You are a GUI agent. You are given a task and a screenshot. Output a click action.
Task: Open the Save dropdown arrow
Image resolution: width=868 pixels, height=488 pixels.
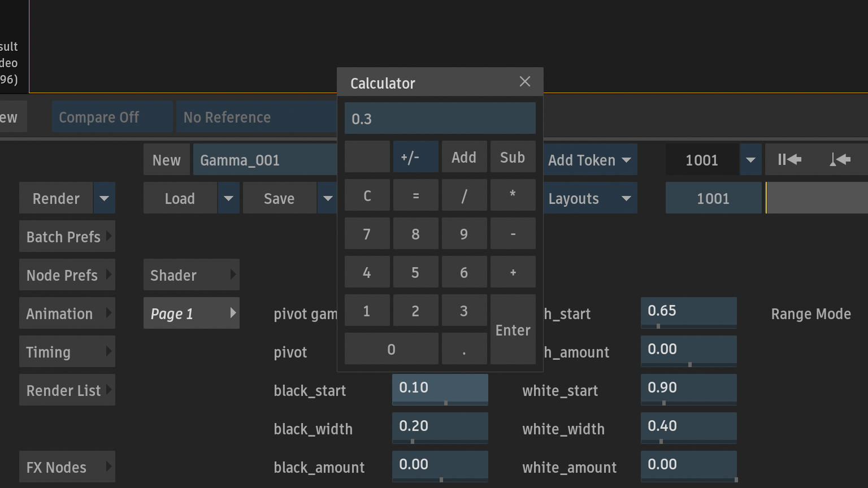point(328,198)
